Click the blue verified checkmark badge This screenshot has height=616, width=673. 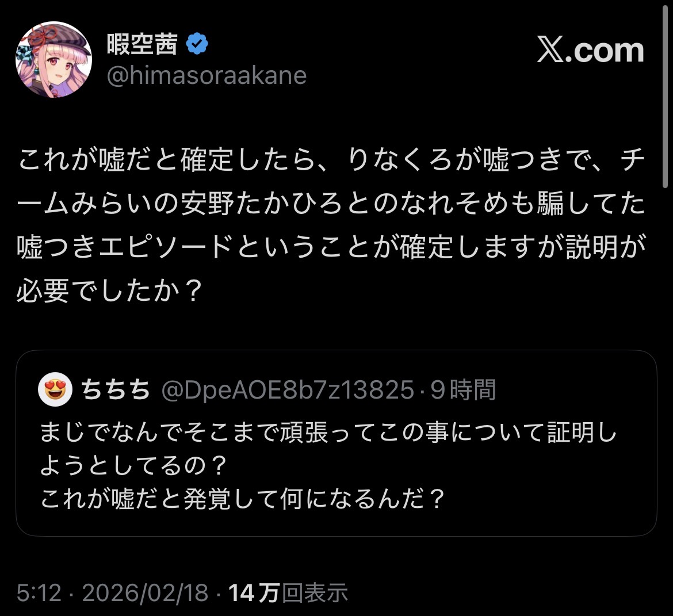tap(197, 45)
